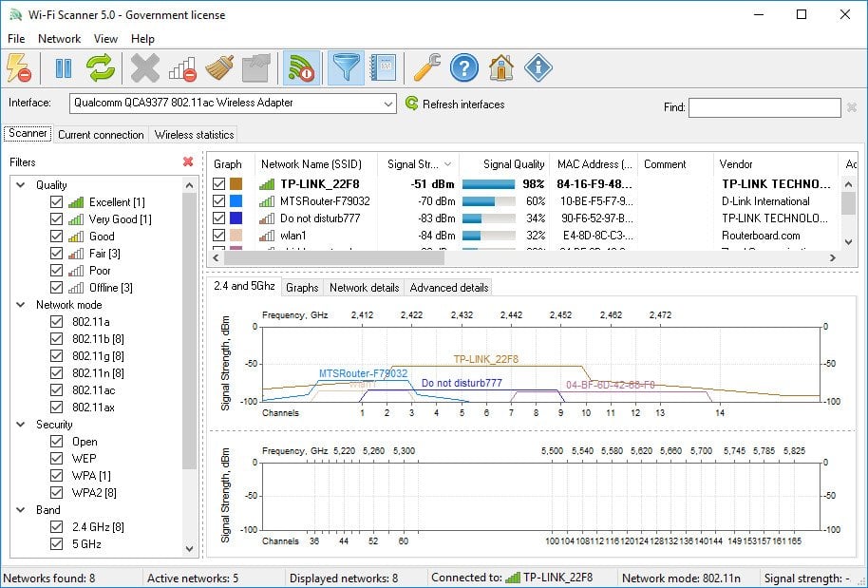The height and width of the screenshot is (588, 868).
Task: Click the signal bars remove-offline icon
Action: click(x=182, y=68)
